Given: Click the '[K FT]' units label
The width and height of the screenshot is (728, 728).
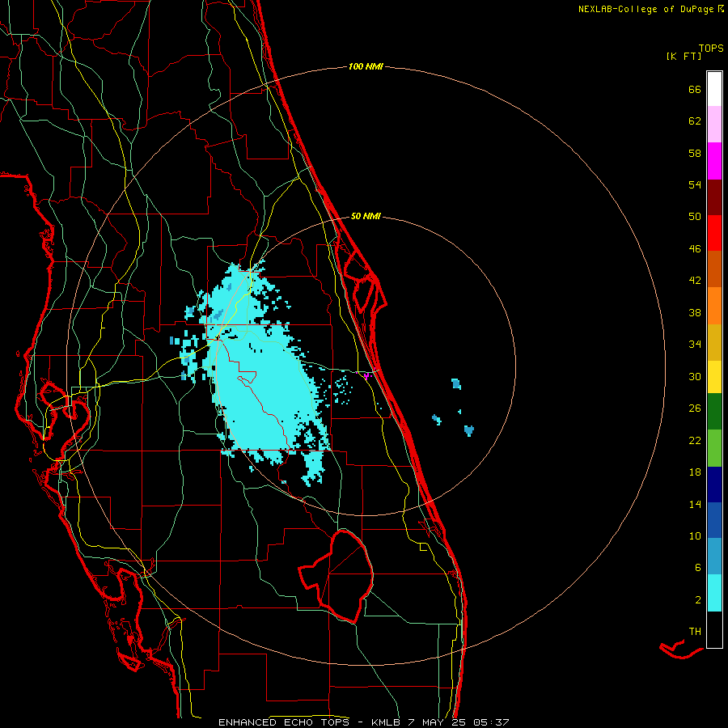Looking at the screenshot, I should coord(684,57).
